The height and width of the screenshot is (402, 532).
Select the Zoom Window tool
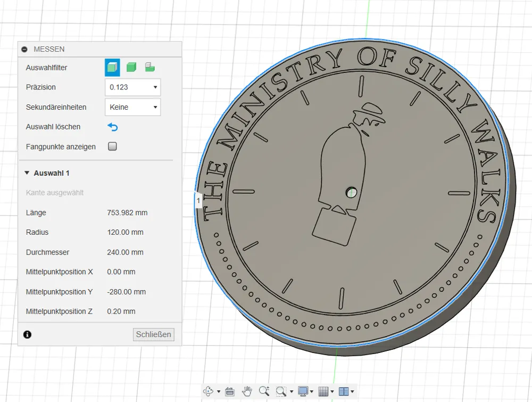(281, 391)
